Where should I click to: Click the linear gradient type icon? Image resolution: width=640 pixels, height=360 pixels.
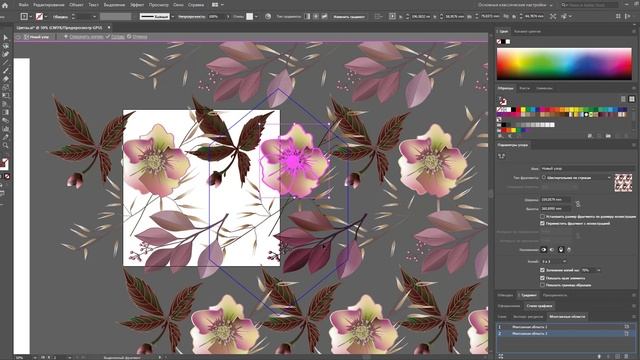click(x=307, y=16)
